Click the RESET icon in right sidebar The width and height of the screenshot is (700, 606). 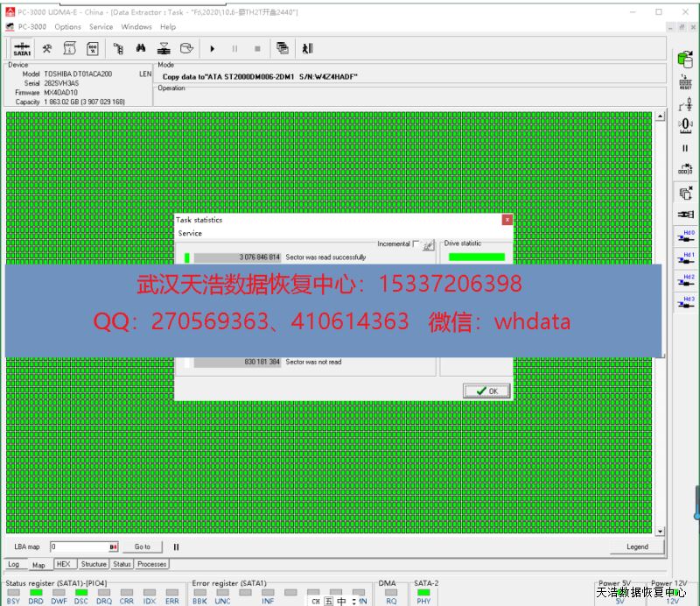[685, 82]
